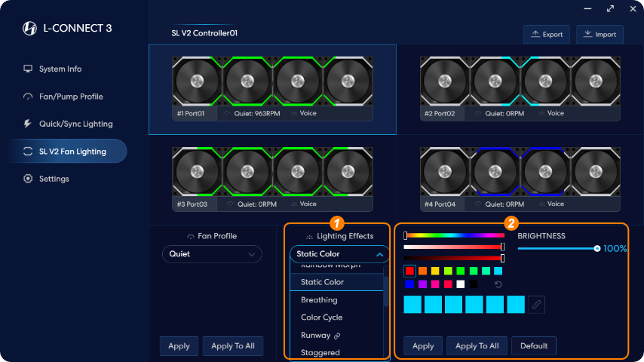Click the voice icon on #2 Port02

tap(541, 114)
